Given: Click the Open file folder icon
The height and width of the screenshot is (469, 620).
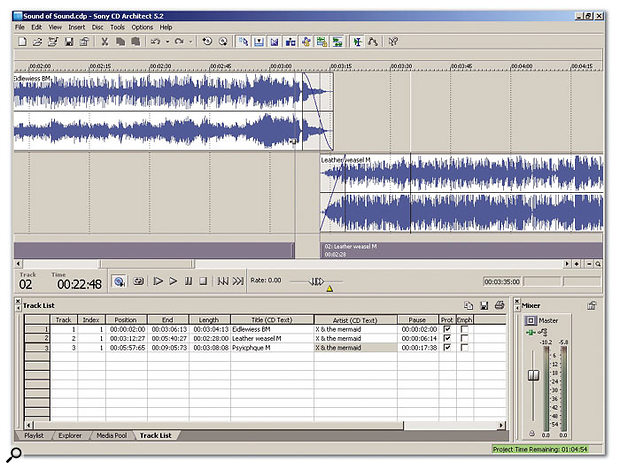Looking at the screenshot, I should [38, 42].
